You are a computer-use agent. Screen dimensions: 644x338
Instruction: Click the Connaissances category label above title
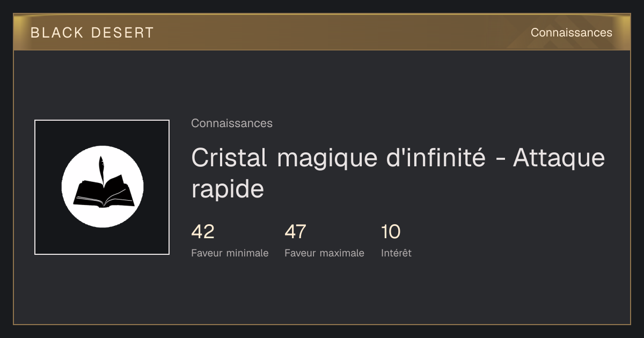pos(232,123)
